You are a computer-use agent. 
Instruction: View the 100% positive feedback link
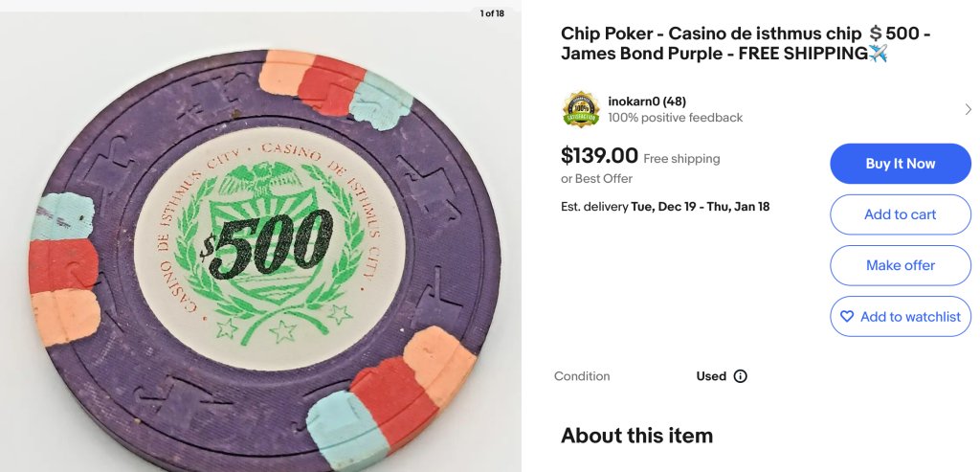click(x=675, y=118)
